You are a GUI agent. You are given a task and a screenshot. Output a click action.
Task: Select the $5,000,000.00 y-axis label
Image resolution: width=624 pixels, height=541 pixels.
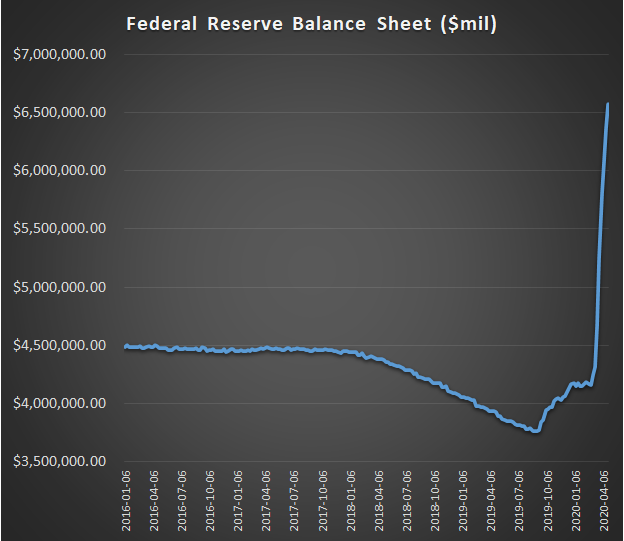click(61, 287)
